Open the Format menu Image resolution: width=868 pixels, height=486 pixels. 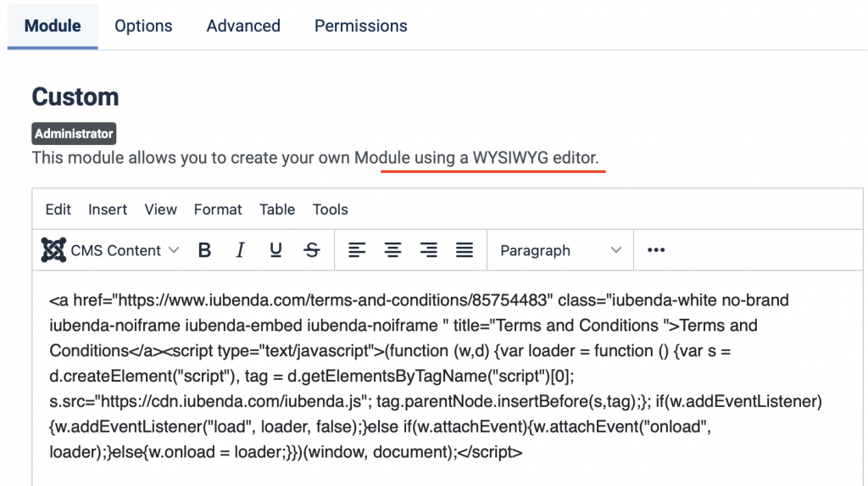[x=218, y=209]
